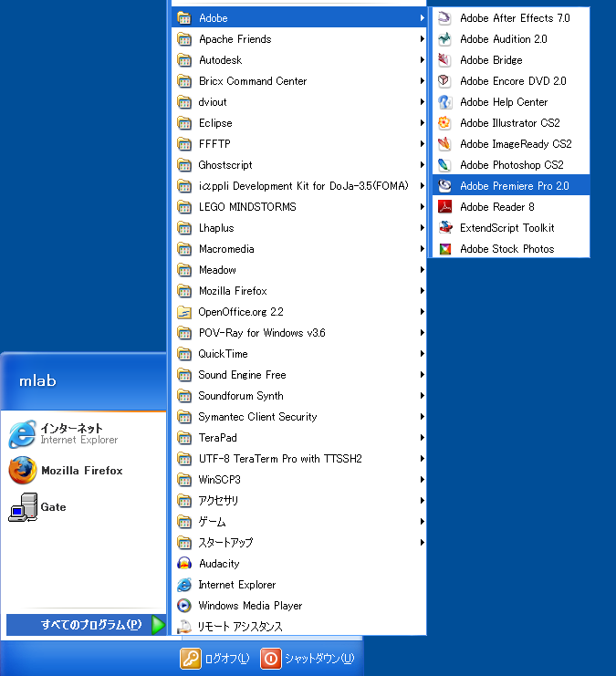Open the FFFTP program folder

(299, 144)
